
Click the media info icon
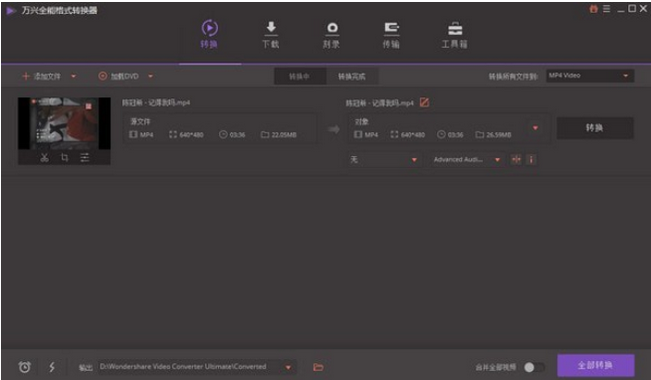[531, 159]
